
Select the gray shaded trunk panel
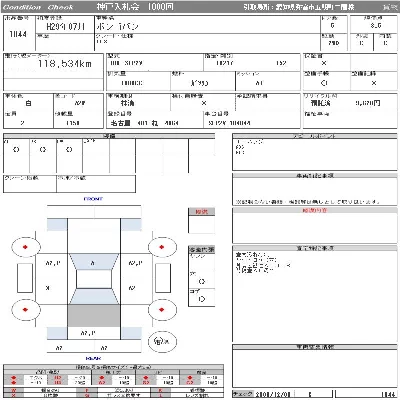94,315
